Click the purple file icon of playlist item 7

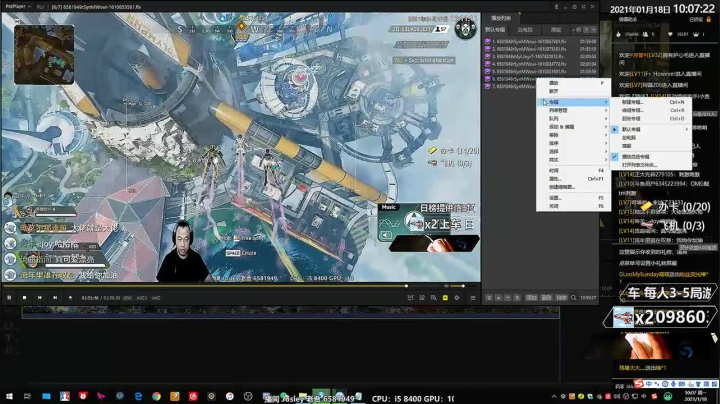coord(488,86)
